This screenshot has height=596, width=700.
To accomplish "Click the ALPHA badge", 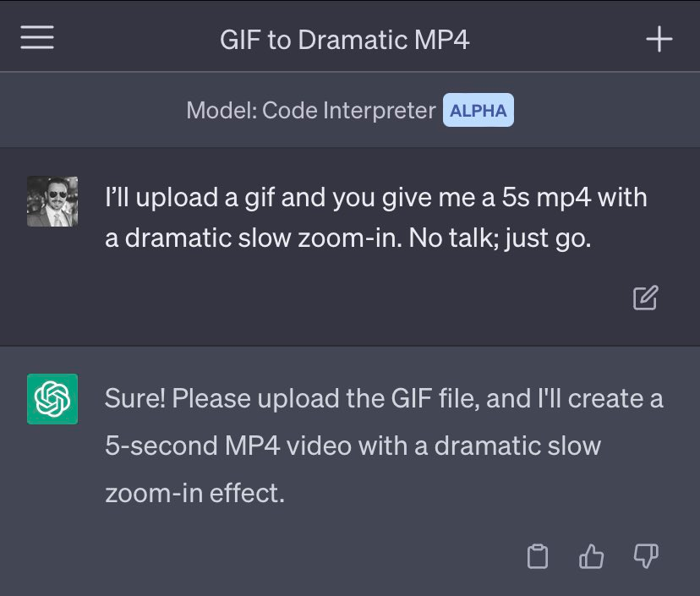I will coord(479,110).
